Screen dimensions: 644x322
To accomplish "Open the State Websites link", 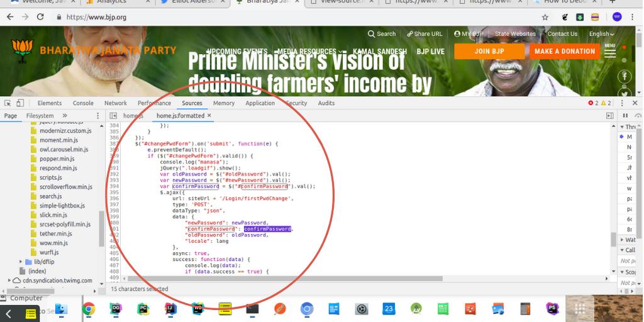I will (x=515, y=34).
